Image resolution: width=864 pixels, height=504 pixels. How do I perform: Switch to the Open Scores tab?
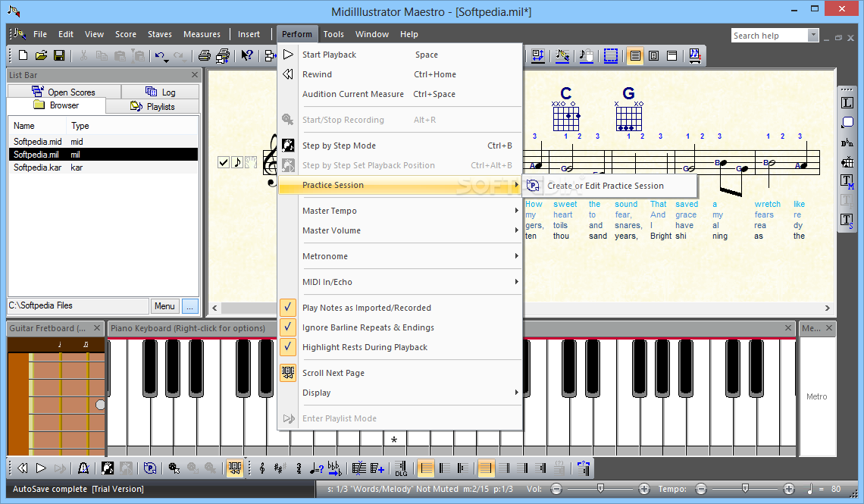(x=64, y=92)
